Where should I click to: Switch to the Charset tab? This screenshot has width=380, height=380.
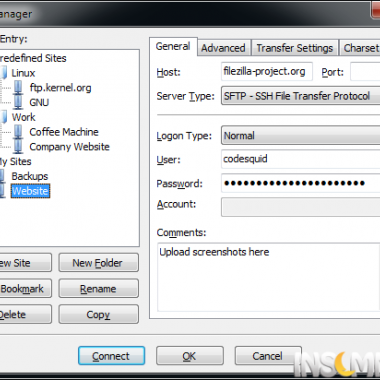pos(360,48)
